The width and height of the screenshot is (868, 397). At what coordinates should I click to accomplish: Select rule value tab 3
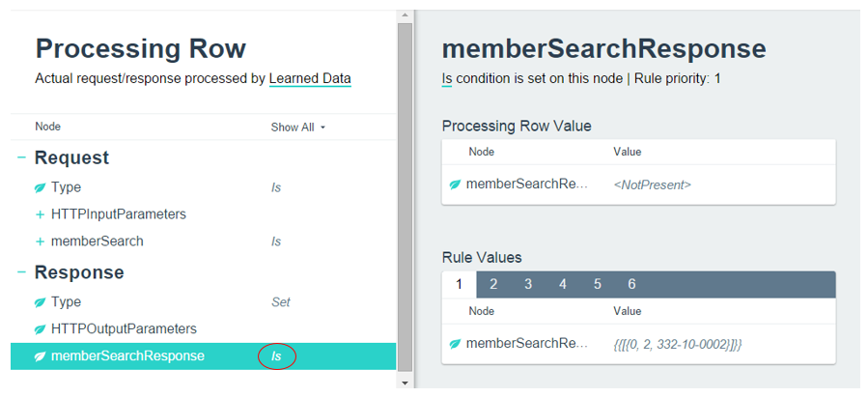tap(528, 284)
